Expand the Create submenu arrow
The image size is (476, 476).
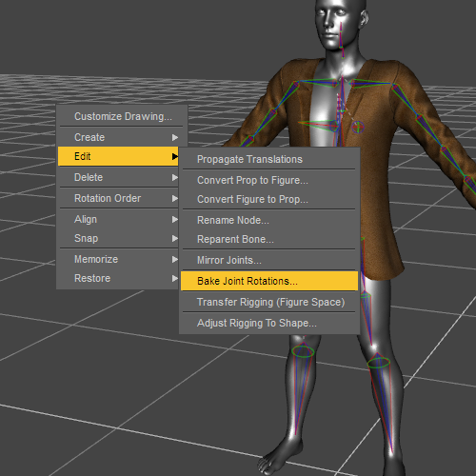point(175,137)
